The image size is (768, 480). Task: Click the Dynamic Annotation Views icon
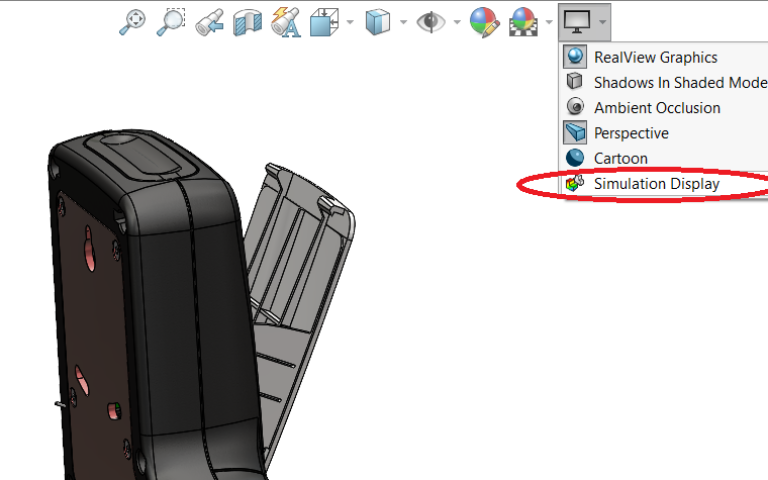285,21
